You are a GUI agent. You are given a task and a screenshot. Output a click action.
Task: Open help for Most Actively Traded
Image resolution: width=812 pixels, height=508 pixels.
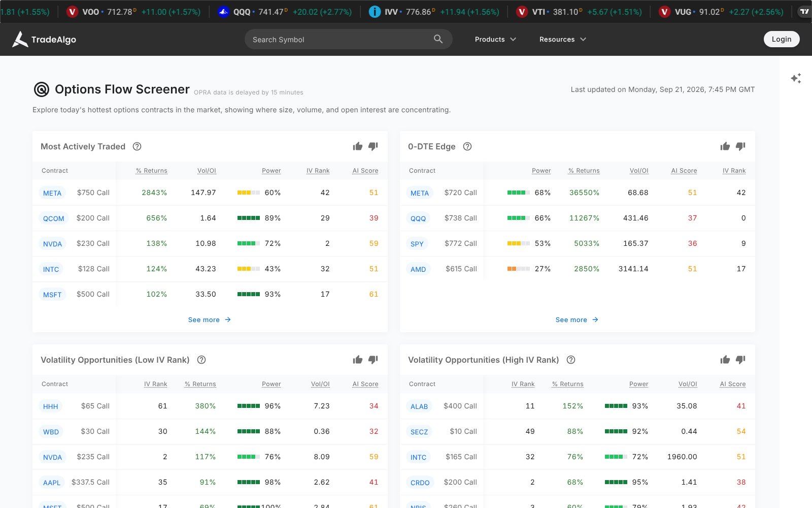(137, 146)
